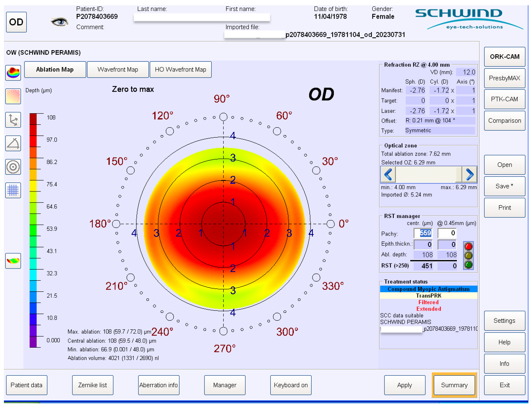Click the axes coordinate system icon
The image size is (532, 407).
pyautogui.click(x=13, y=120)
